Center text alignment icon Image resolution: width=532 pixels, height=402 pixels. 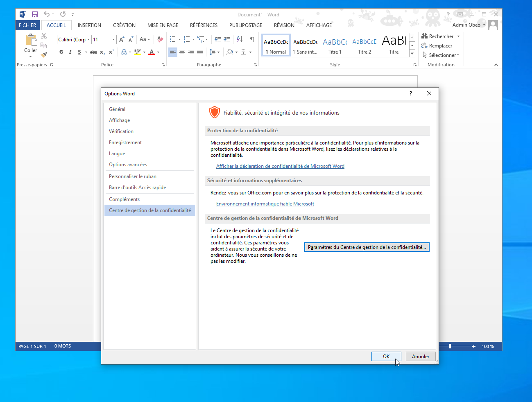point(182,52)
